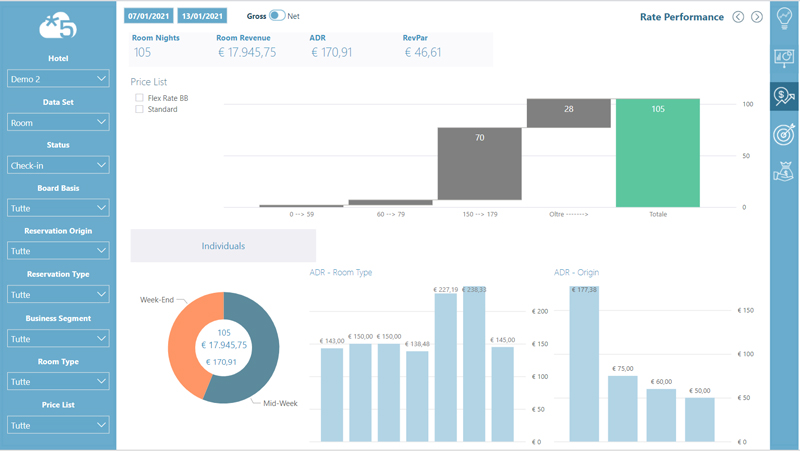The image size is (800, 451).
Task: Click the € 238,33 bar in ADR Room Type
Action: pos(474,365)
